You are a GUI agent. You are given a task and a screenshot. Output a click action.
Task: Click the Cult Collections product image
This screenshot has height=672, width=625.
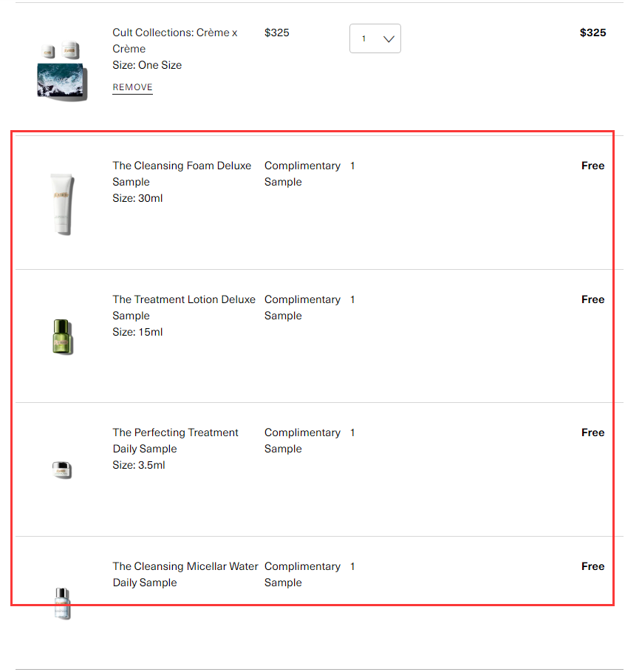(x=62, y=71)
